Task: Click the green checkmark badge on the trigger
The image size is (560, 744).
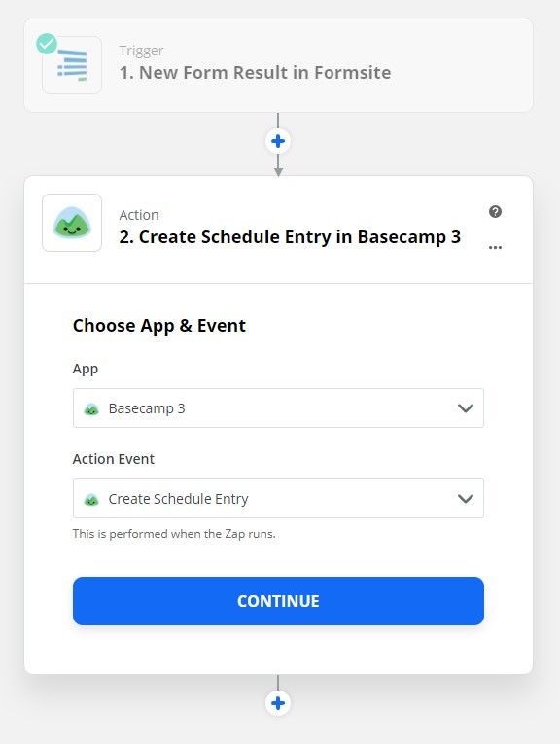Action: [47, 44]
